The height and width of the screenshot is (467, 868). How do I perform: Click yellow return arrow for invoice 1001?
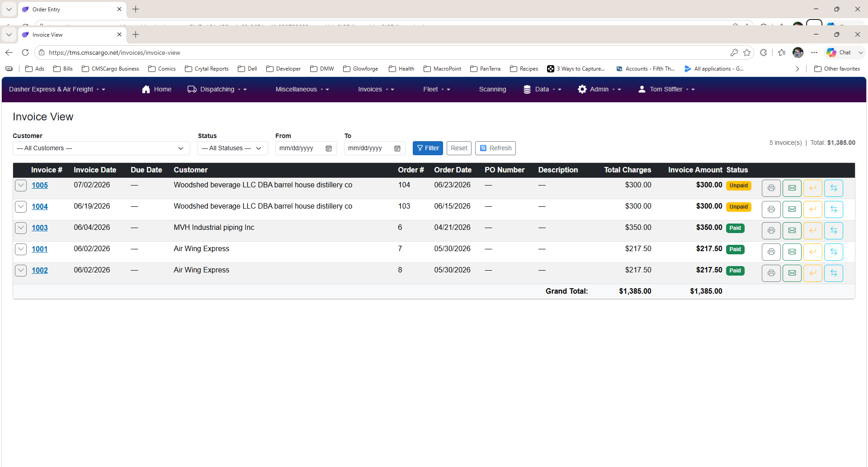pos(813,252)
